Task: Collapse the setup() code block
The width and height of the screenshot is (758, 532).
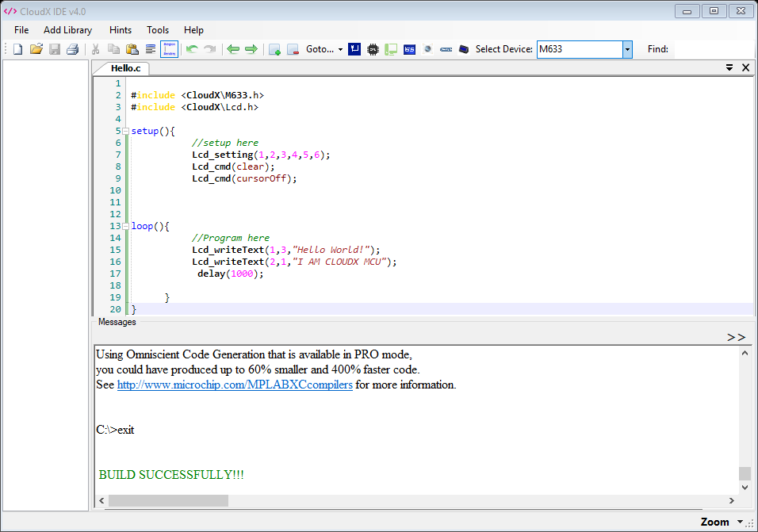Action: [126, 131]
